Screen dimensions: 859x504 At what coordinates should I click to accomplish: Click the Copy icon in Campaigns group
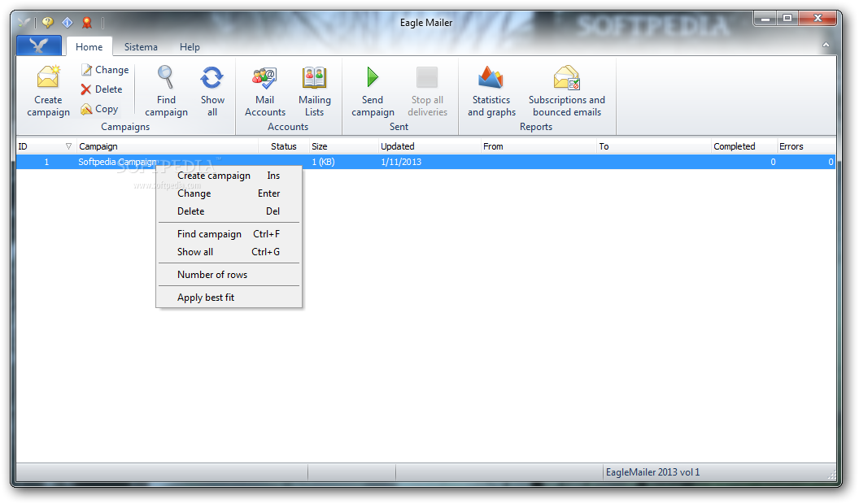[x=86, y=109]
